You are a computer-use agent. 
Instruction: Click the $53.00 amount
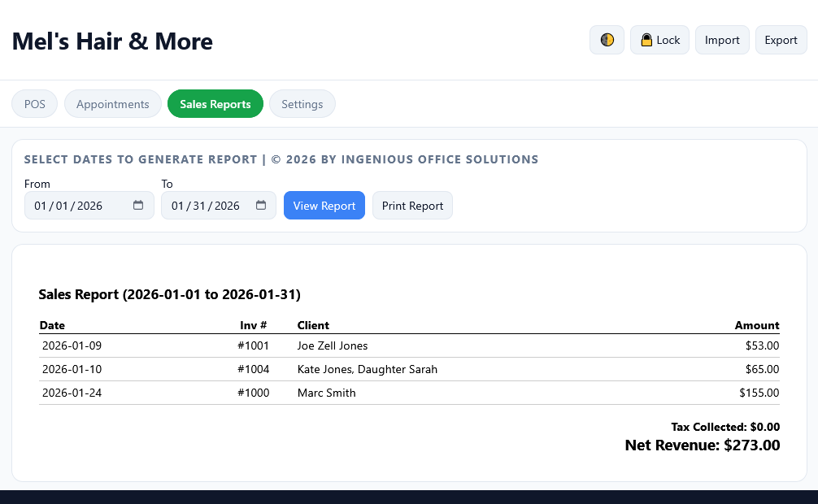point(762,345)
